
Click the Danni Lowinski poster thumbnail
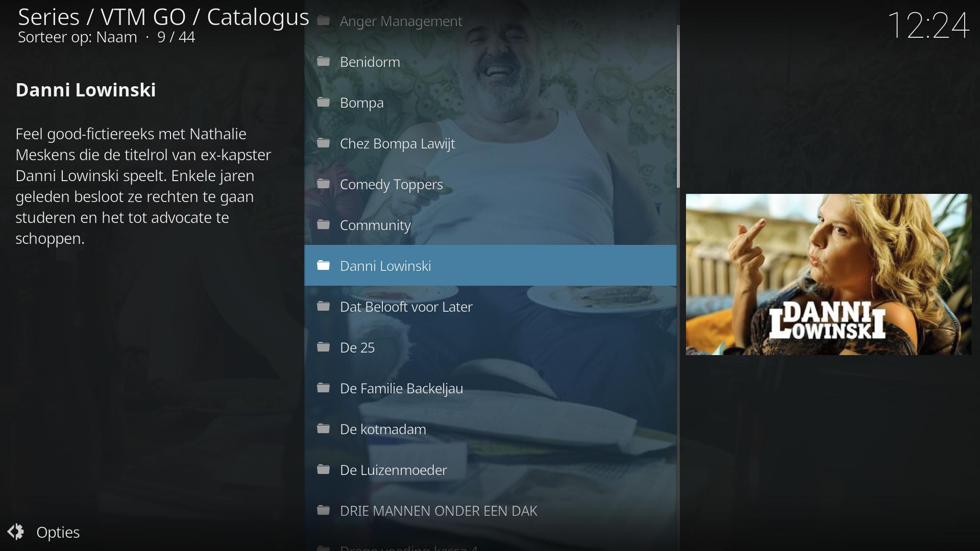pos(828,274)
